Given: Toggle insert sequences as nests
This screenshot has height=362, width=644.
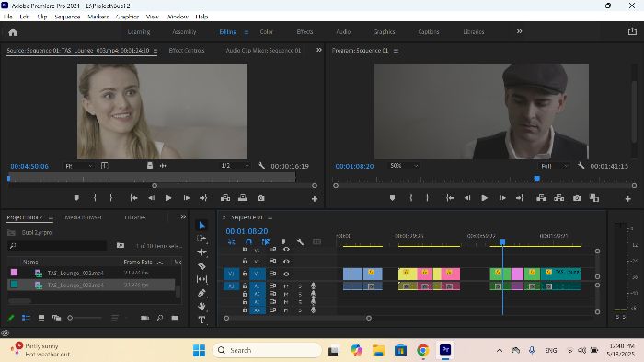Looking at the screenshot, I should pos(231,242).
